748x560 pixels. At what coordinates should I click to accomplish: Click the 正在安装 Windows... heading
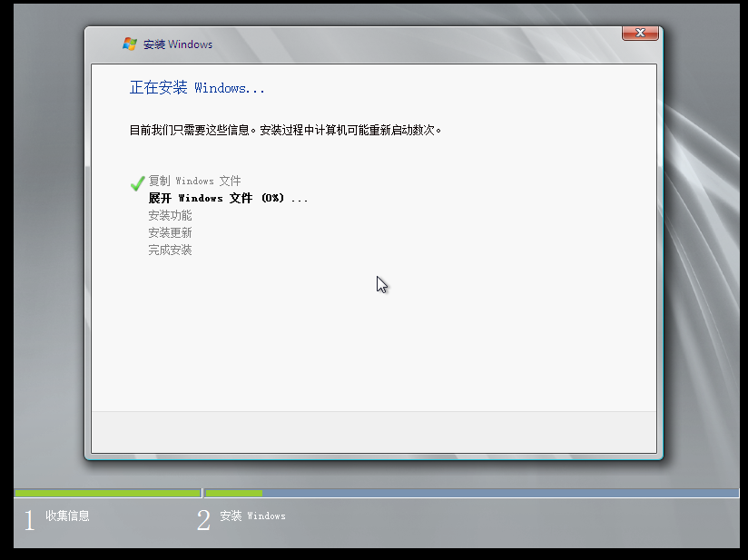pyautogui.click(x=197, y=88)
